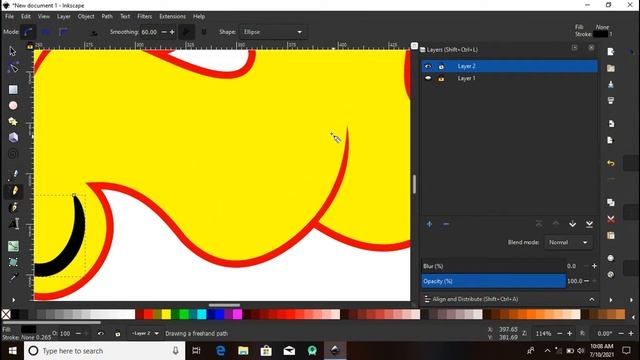Viewport: 640px width, 360px height.
Task: Toggle visibility eye of Layer 1
Action: [x=428, y=78]
